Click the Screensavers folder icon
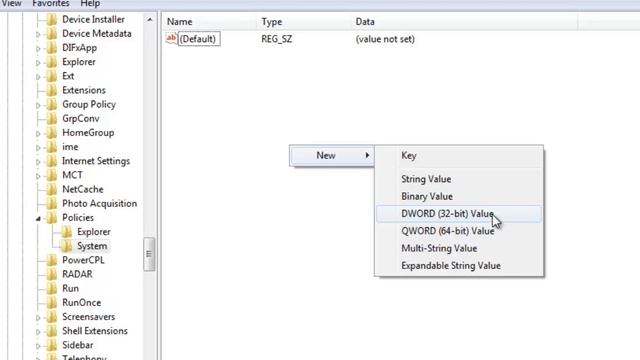The height and width of the screenshot is (360, 640). (52, 317)
